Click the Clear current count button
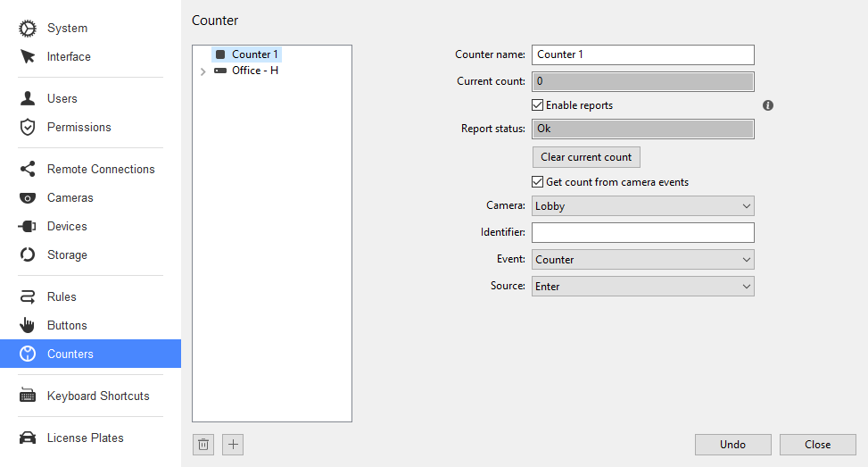The height and width of the screenshot is (467, 868). coord(586,157)
